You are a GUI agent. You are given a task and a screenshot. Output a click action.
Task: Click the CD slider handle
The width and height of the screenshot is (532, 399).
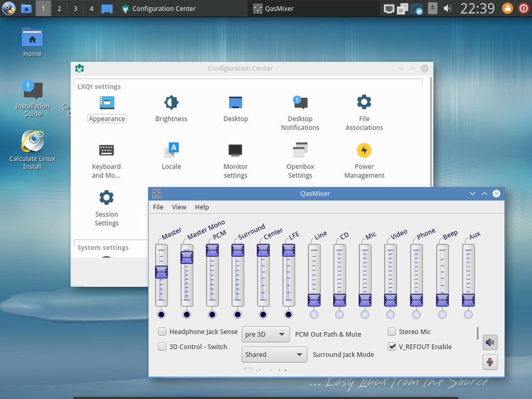(339, 300)
